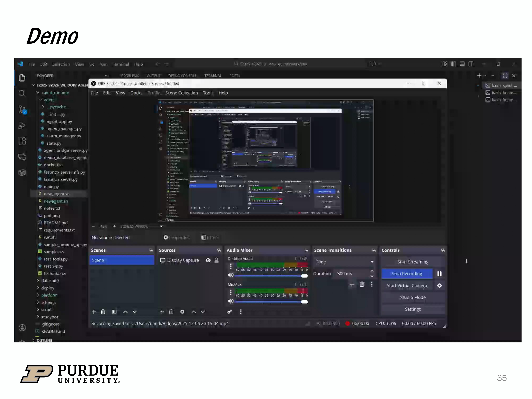
Task: Open the Scene Collection menu
Action: coord(181,93)
